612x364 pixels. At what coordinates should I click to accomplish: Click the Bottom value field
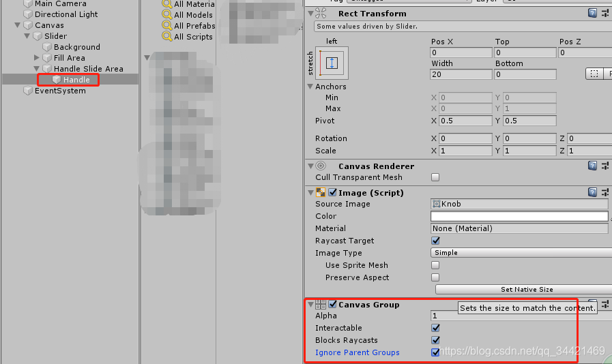(x=525, y=74)
